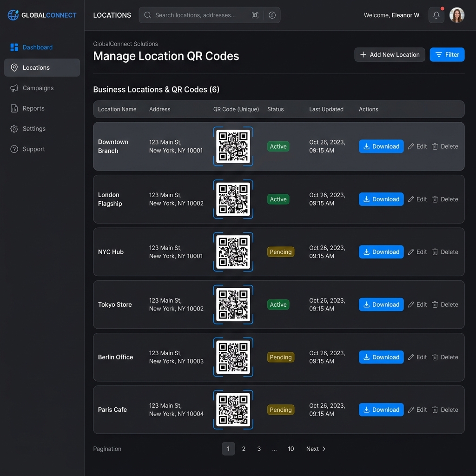Delete the Tokyo Store location
The width and height of the screenshot is (476, 476).
[x=445, y=304]
